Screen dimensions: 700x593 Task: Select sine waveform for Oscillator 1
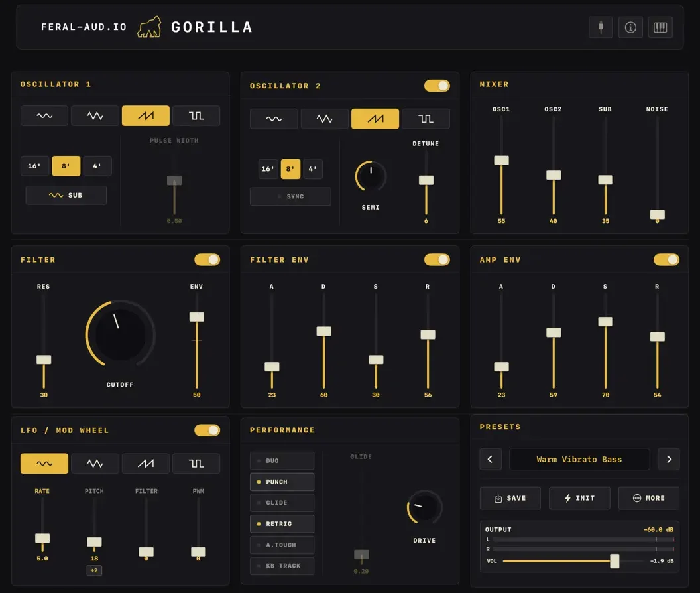(x=44, y=115)
